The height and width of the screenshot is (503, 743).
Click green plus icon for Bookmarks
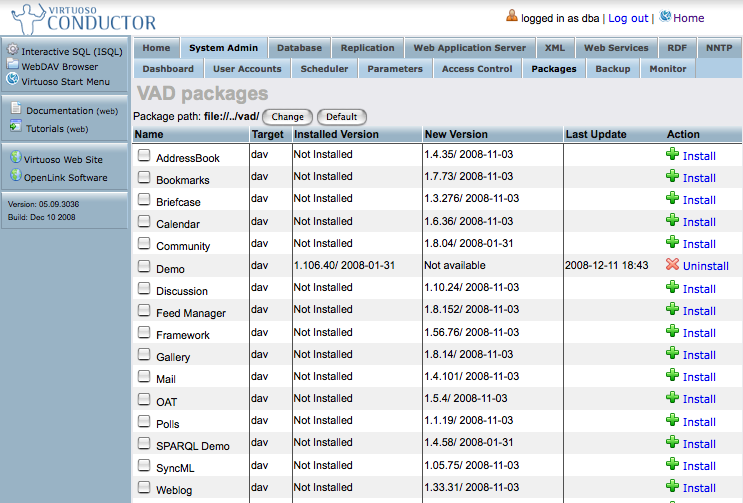click(672, 176)
